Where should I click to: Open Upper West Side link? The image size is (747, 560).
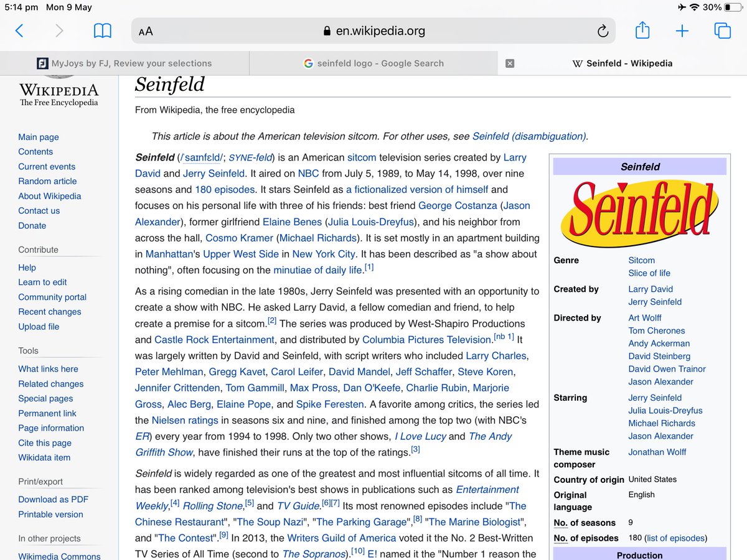pyautogui.click(x=241, y=254)
